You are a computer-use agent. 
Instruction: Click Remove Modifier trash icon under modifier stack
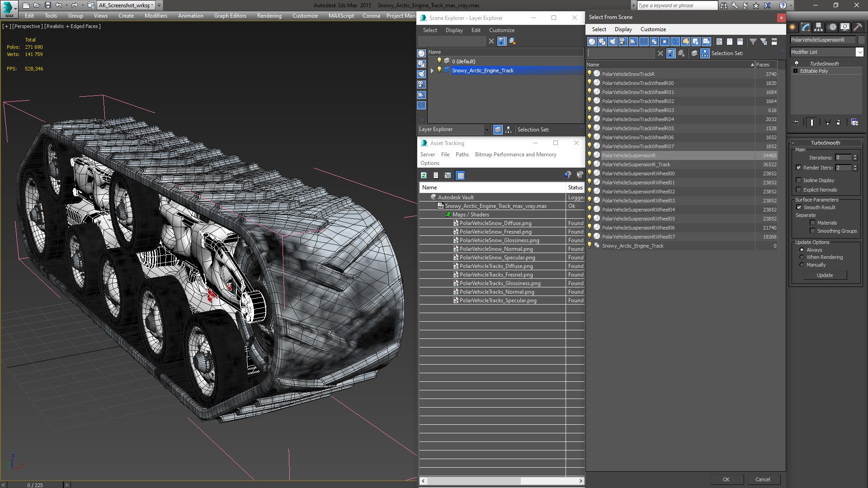point(839,122)
